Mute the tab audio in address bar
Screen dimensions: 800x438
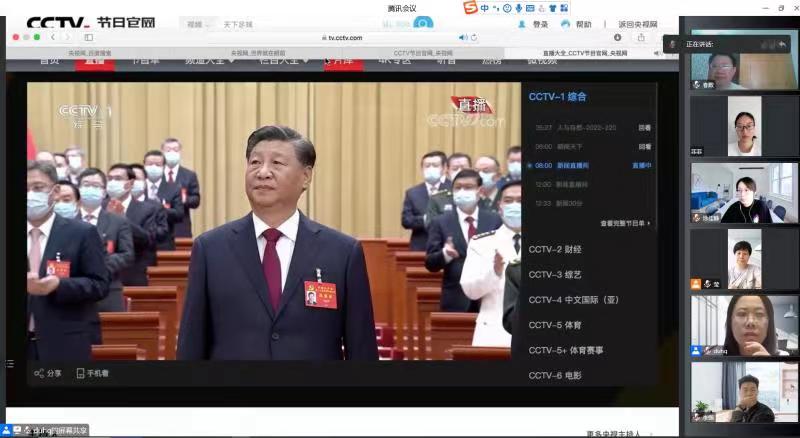tap(462, 38)
